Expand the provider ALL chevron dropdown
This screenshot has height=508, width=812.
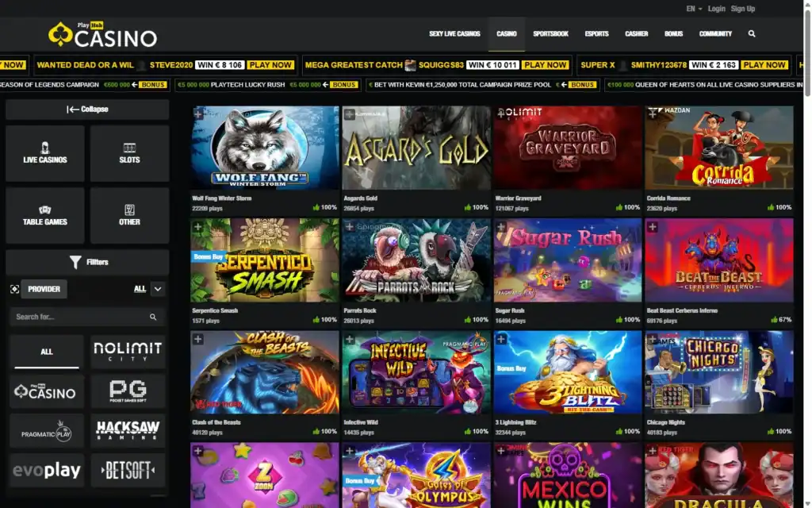point(158,289)
